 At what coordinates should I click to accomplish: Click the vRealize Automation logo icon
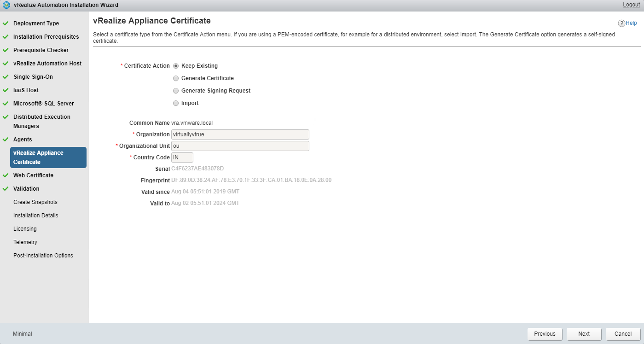point(6,5)
